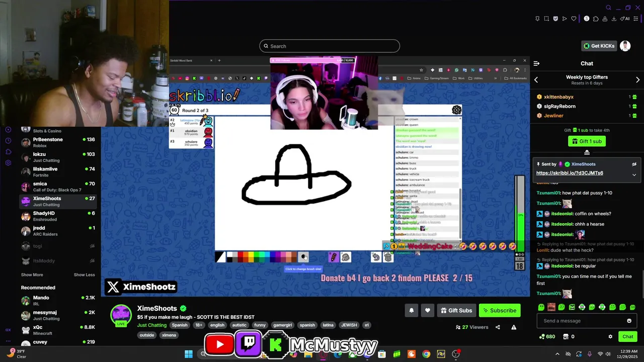
Task: Click the pin icon in browser toolbar
Action: 537,19
